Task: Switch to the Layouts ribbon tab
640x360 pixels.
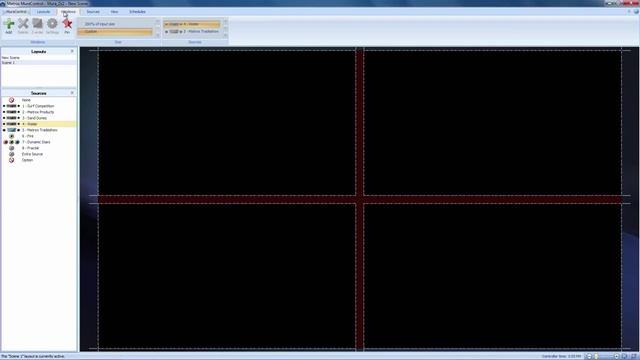Action: [44, 12]
